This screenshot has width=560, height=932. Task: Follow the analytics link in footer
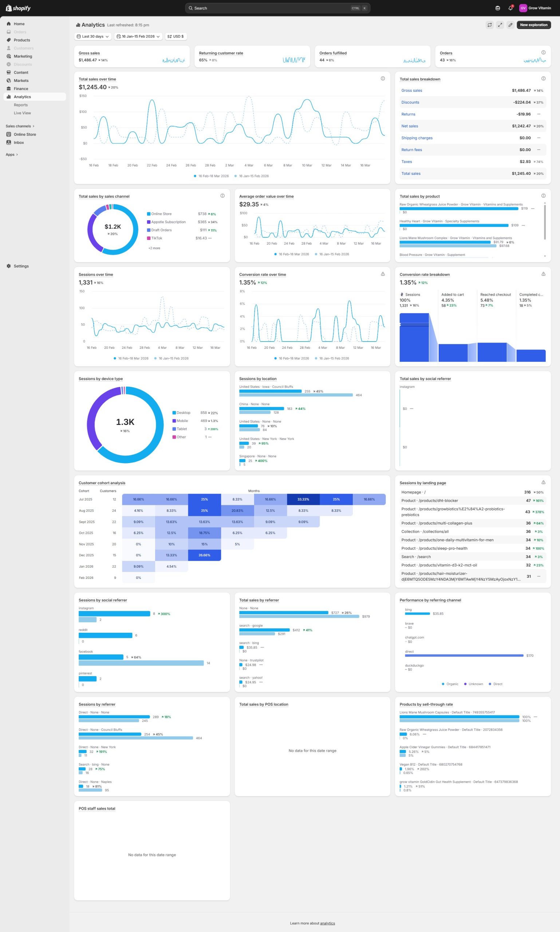[327, 923]
